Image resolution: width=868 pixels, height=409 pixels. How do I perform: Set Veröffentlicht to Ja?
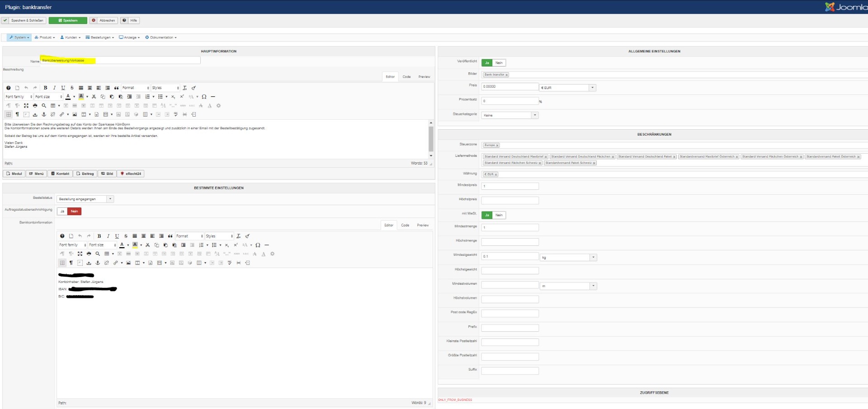click(x=487, y=63)
